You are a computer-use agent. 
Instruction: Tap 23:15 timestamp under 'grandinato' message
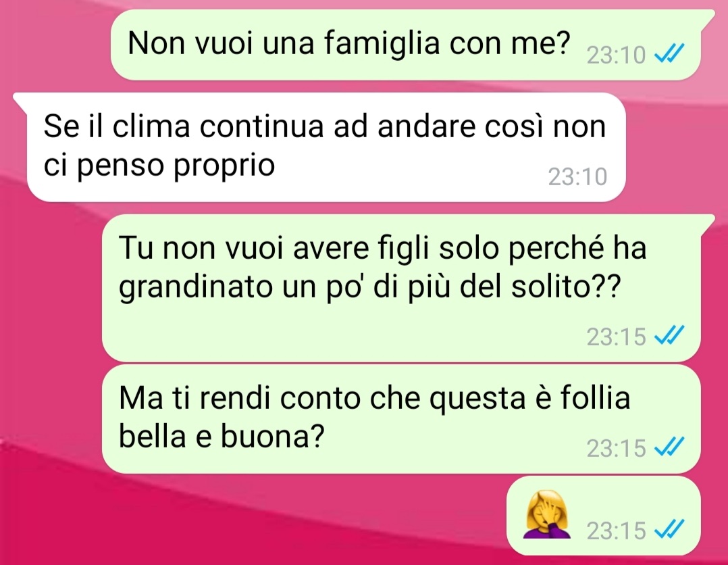(616, 337)
